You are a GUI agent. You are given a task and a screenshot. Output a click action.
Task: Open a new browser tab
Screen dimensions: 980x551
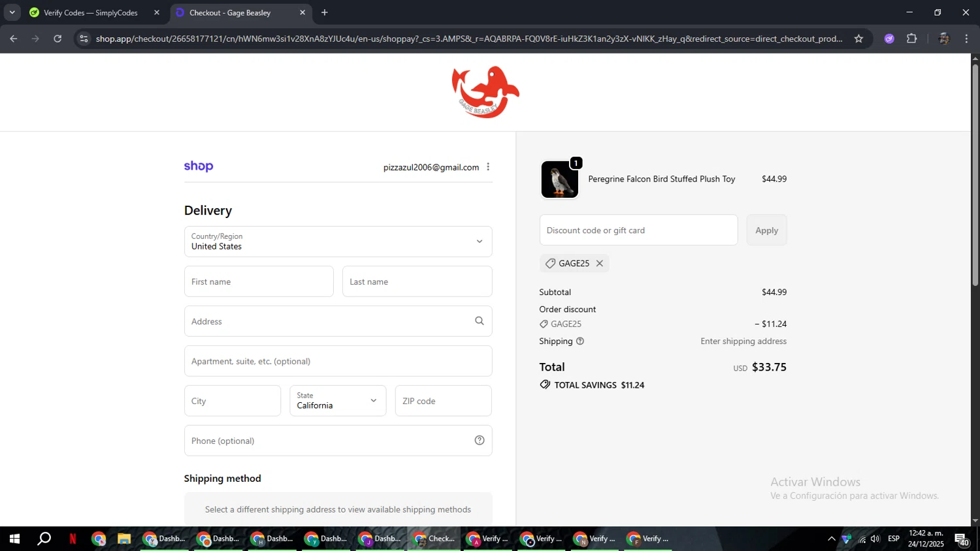(325, 12)
